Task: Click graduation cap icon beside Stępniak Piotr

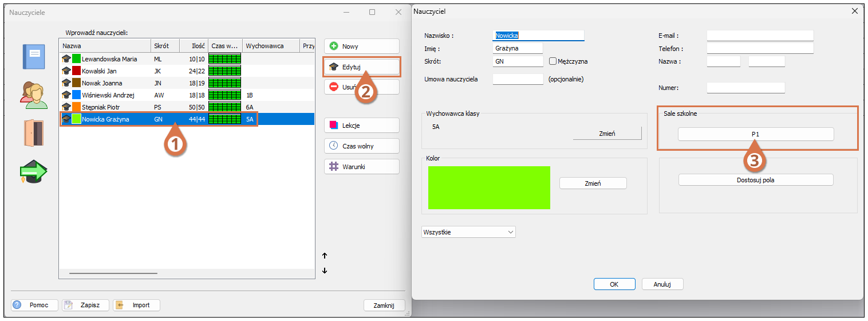Action: [66, 107]
